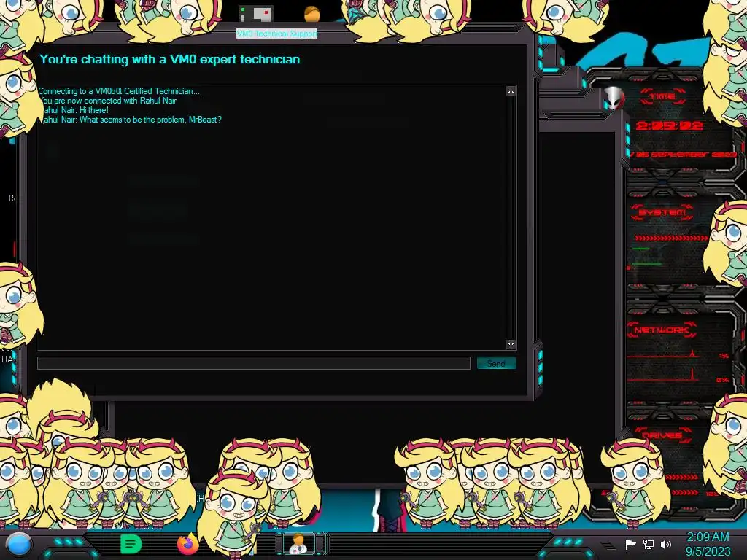Select the technician support app taskbar button
The width and height of the screenshot is (747, 560).
(x=299, y=544)
